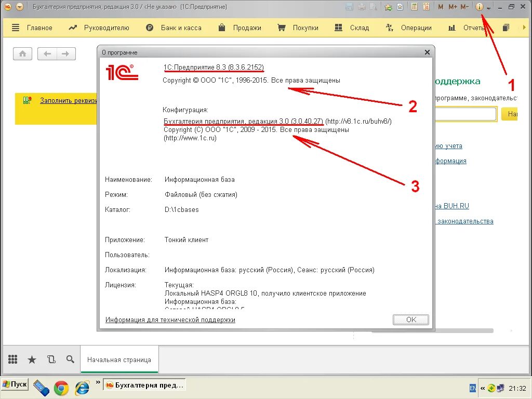Open the title bar dropdown arrow button

point(20,6)
